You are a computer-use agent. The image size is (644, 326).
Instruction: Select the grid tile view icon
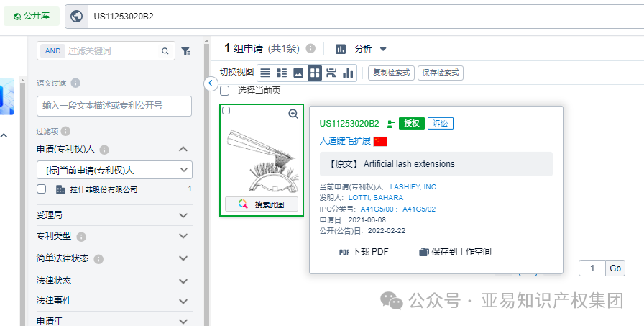click(315, 73)
